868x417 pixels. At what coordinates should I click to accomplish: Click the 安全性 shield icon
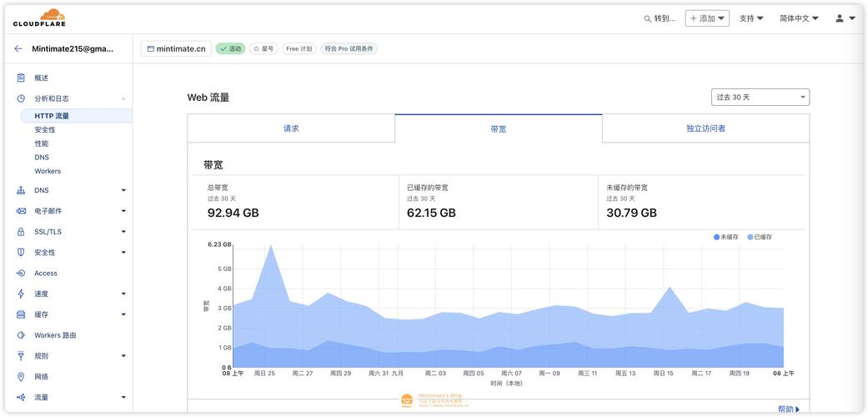point(21,253)
